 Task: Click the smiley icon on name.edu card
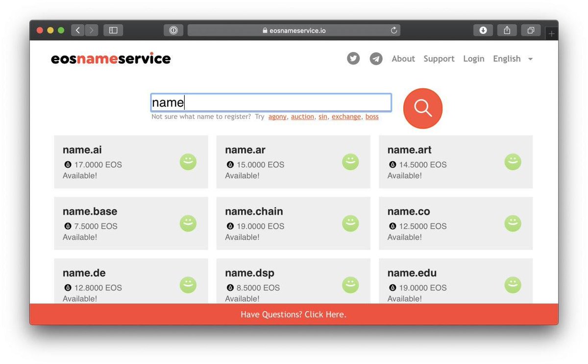tap(513, 285)
